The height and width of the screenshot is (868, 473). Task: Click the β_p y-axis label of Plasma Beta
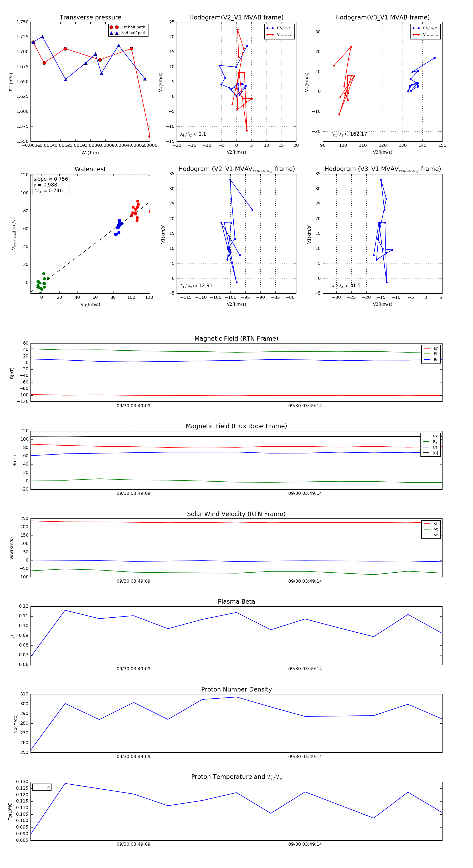pos(13,636)
